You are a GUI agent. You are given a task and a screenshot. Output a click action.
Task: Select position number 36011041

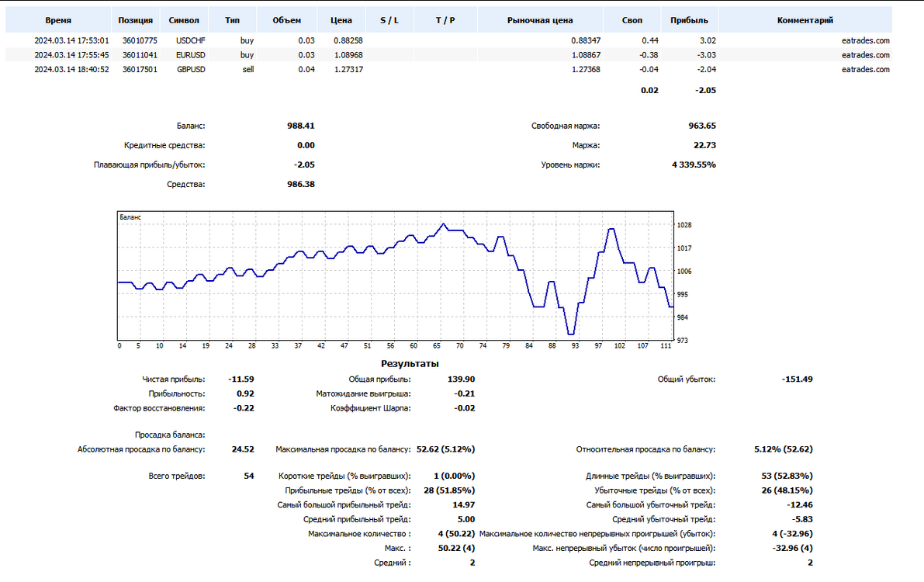(x=140, y=55)
